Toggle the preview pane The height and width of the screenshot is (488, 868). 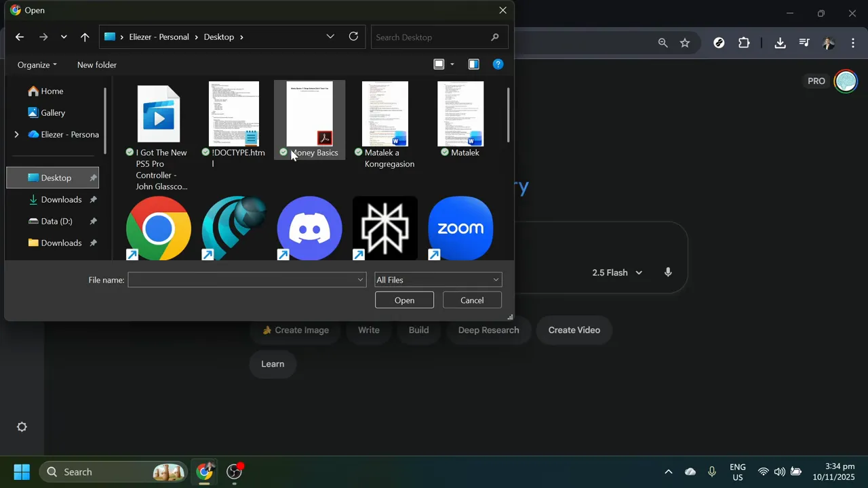click(x=474, y=64)
